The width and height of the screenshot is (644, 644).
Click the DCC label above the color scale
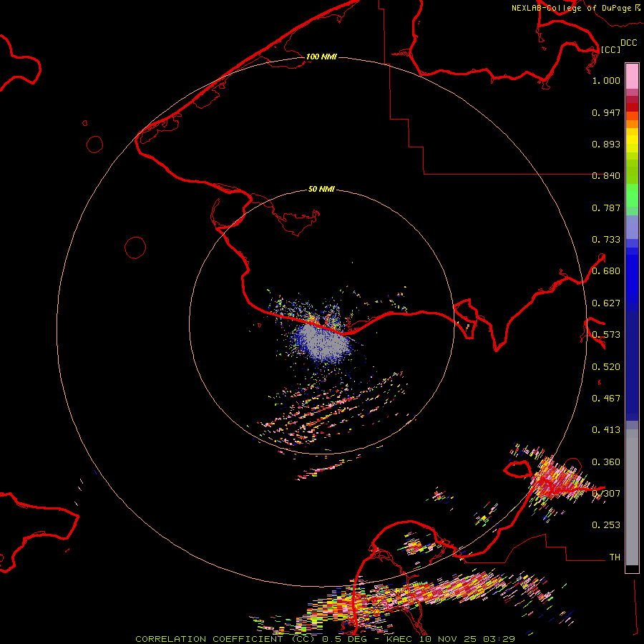(628, 42)
